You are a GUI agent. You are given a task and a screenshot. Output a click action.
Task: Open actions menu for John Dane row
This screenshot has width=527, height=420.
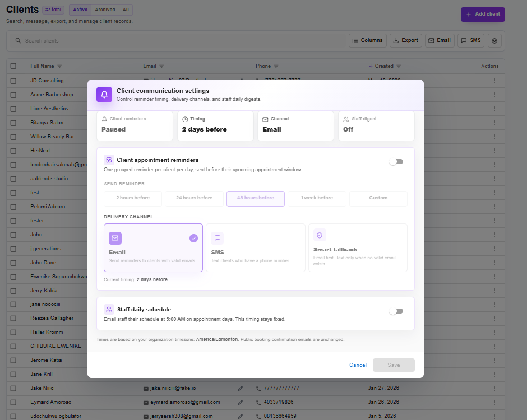coord(494,263)
